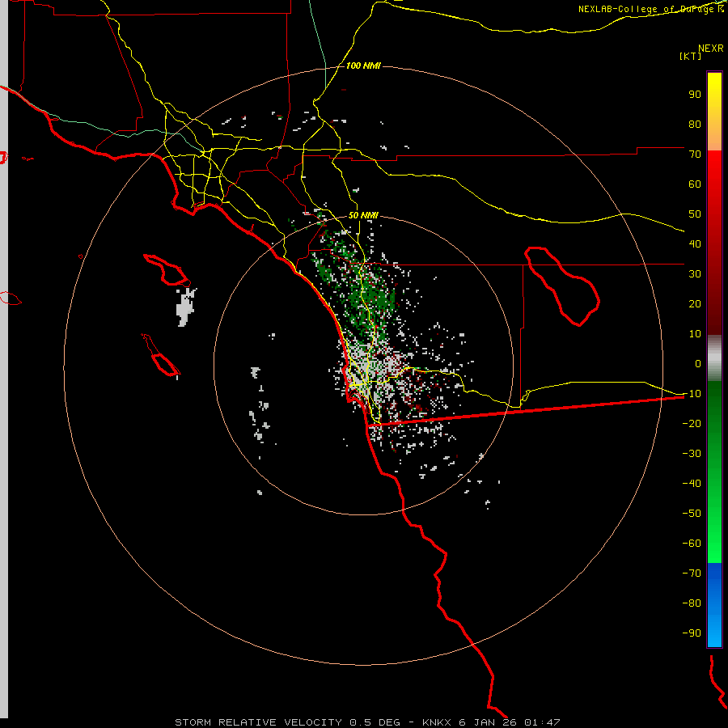This screenshot has height=728, width=728.
Task: Click the -30 value on the velocity scale
Action: click(x=692, y=453)
